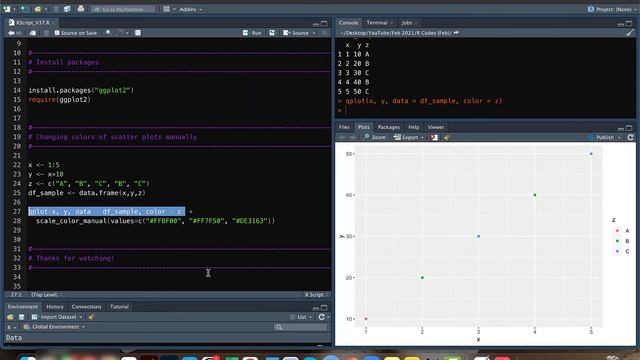
Task: Open the Viewer tab
Action: coord(436,127)
